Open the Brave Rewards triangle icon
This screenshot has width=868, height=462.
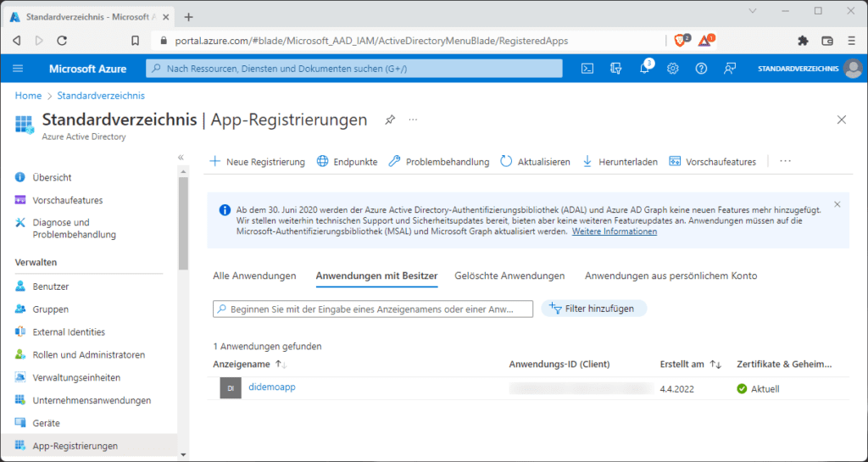point(706,40)
